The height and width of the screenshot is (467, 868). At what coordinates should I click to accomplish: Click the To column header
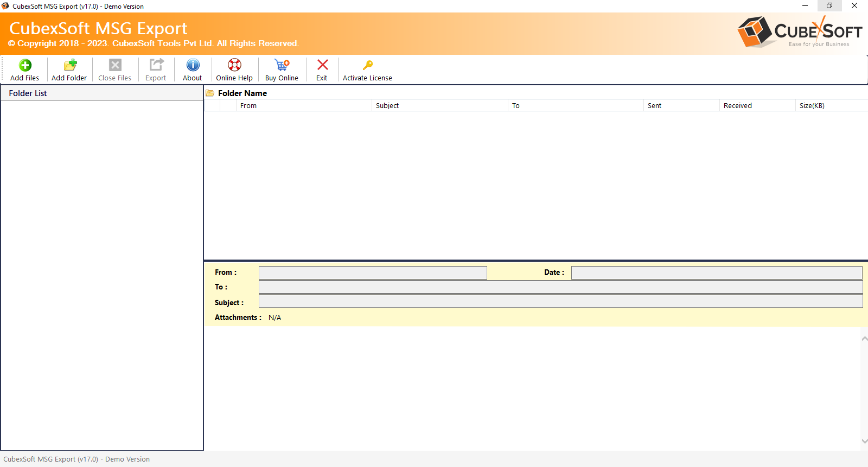[575, 106]
